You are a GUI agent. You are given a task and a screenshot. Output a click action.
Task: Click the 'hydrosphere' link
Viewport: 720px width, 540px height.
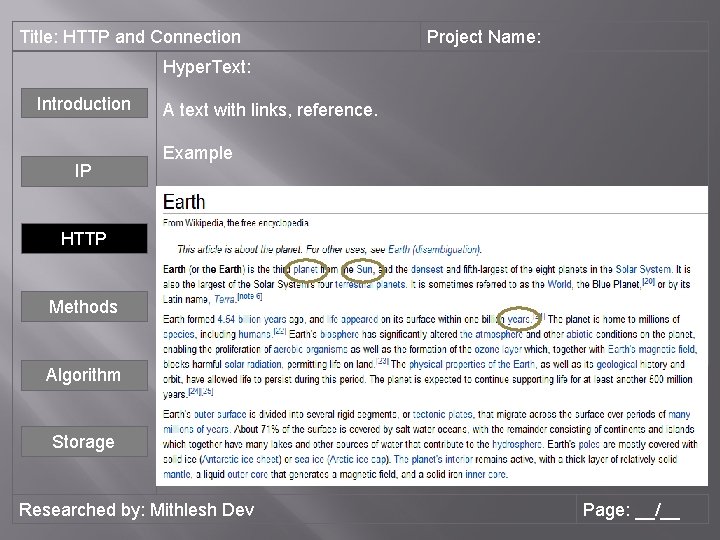(x=517, y=444)
